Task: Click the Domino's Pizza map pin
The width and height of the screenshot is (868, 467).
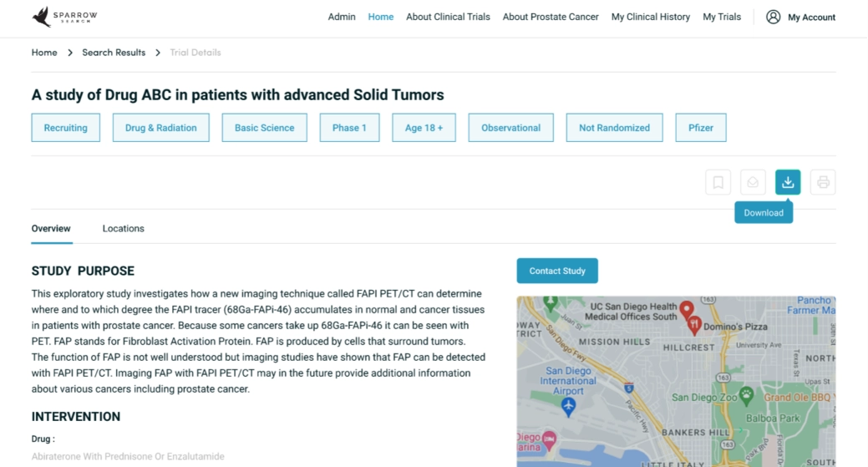Action: pos(694,326)
